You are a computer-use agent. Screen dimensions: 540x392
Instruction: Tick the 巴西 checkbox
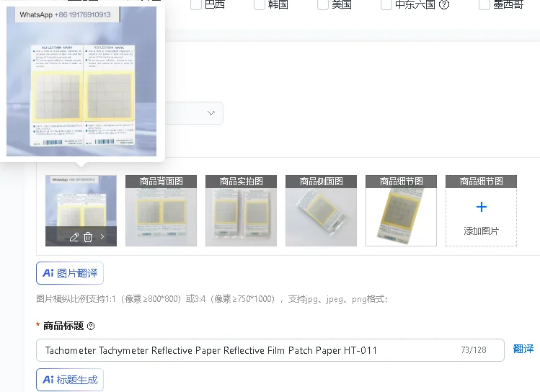pyautogui.click(x=196, y=4)
